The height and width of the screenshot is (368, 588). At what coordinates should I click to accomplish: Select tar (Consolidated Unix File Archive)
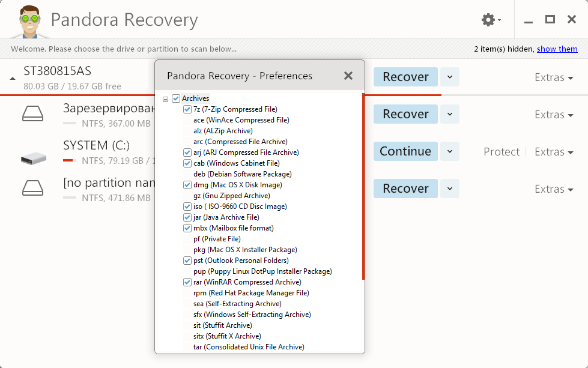pos(249,347)
